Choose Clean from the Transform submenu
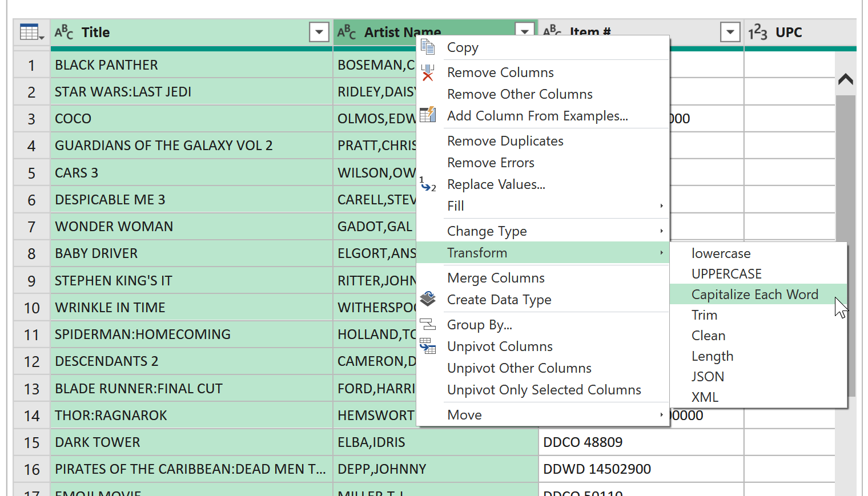This screenshot has height=496, width=868. (x=758, y=336)
